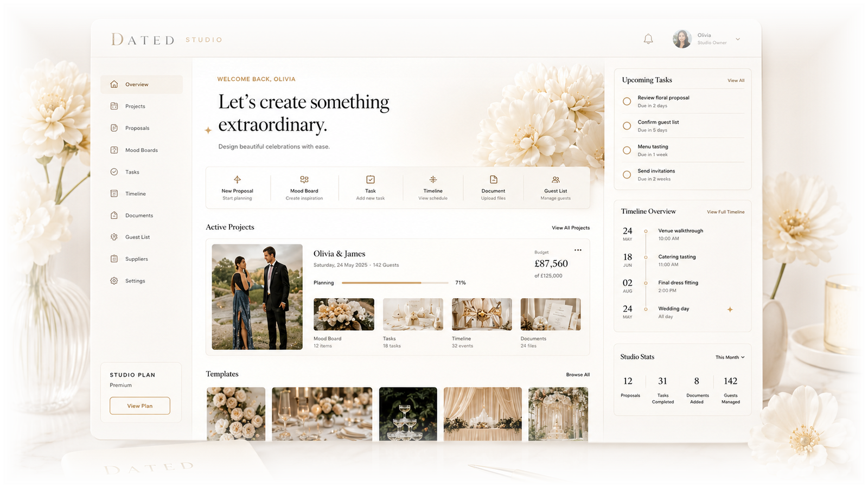The height and width of the screenshot is (488, 868).
Task: Click the Guest List quick action icon
Action: point(556,179)
